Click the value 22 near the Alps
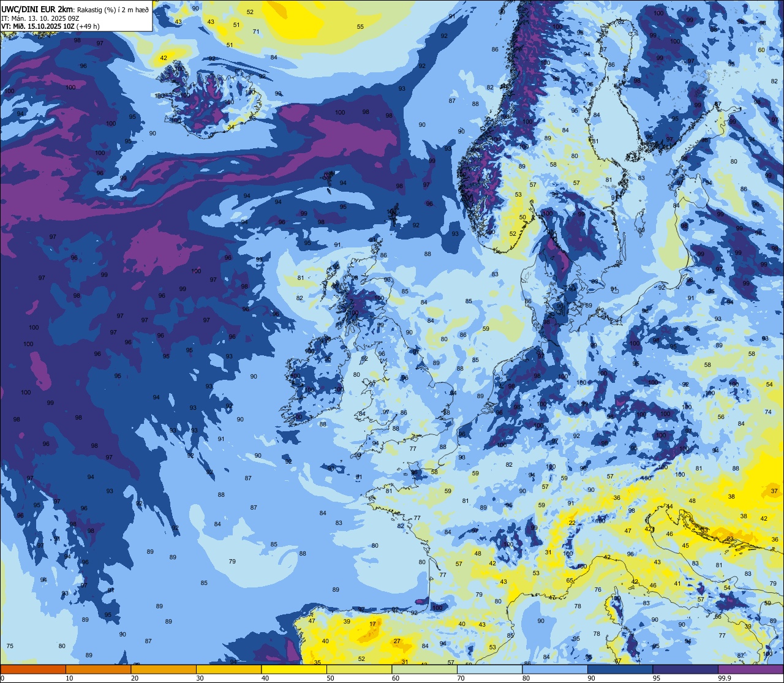 572,523
